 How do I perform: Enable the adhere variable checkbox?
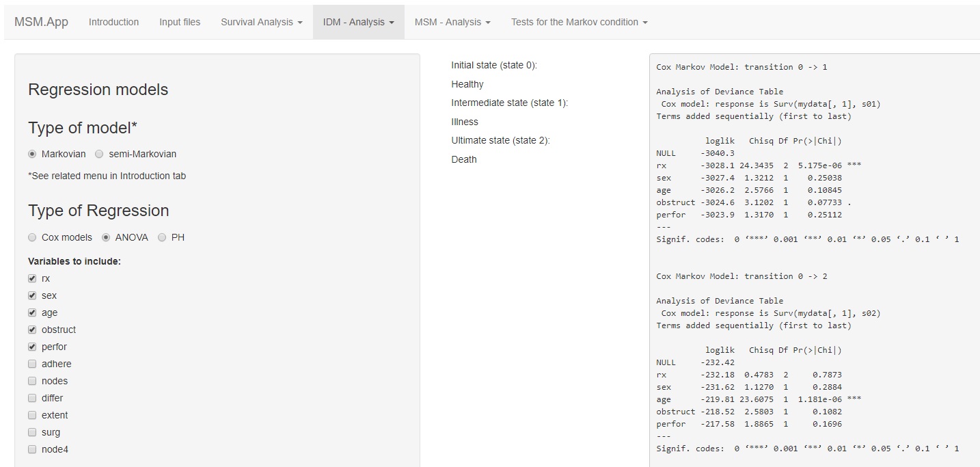[x=32, y=364]
